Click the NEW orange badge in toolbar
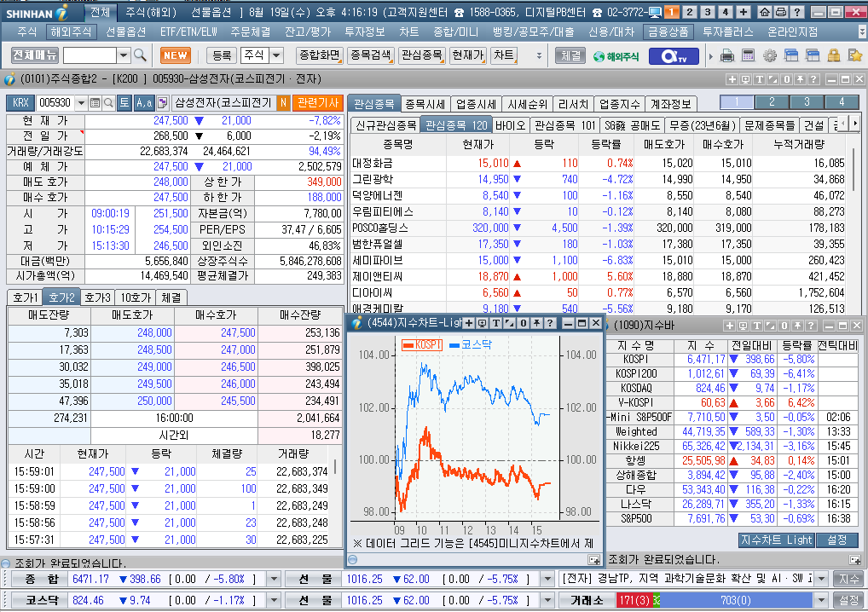The width and height of the screenshot is (868, 612). point(176,55)
